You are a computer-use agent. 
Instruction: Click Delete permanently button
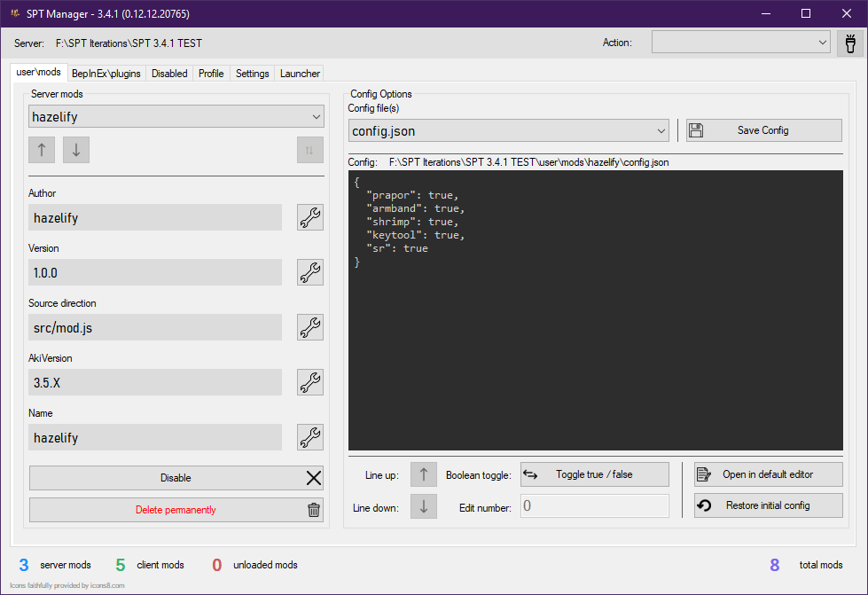(176, 510)
